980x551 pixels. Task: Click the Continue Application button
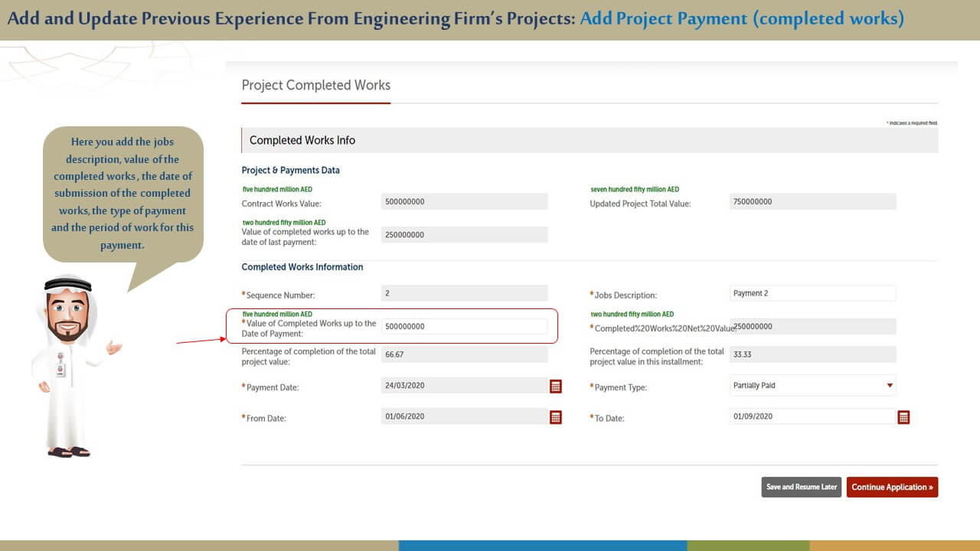tap(892, 487)
